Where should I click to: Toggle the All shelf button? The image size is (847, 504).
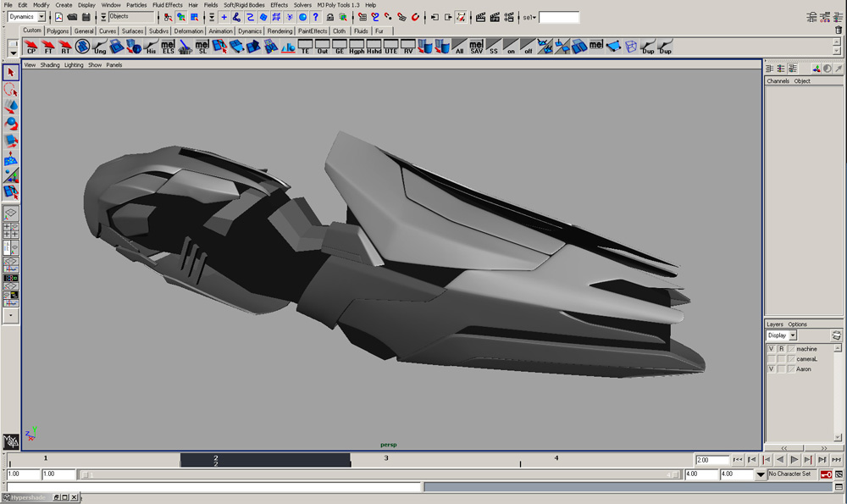click(460, 47)
